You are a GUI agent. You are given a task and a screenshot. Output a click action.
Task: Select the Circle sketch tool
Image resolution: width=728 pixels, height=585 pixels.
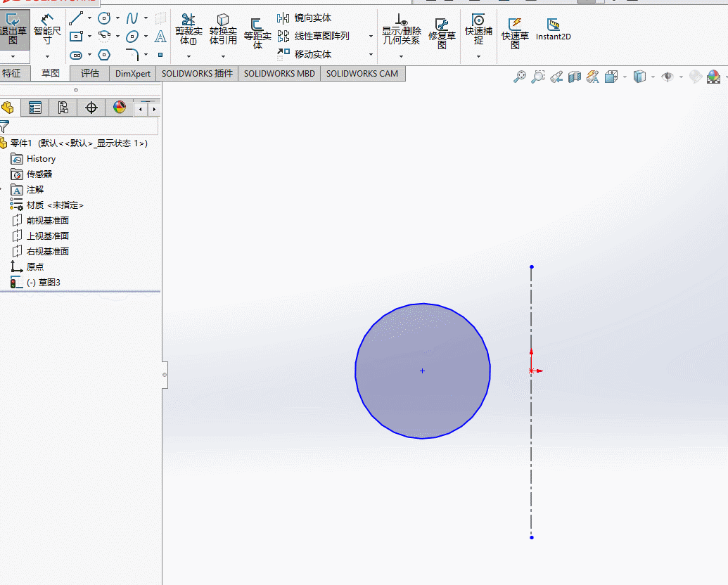104,18
